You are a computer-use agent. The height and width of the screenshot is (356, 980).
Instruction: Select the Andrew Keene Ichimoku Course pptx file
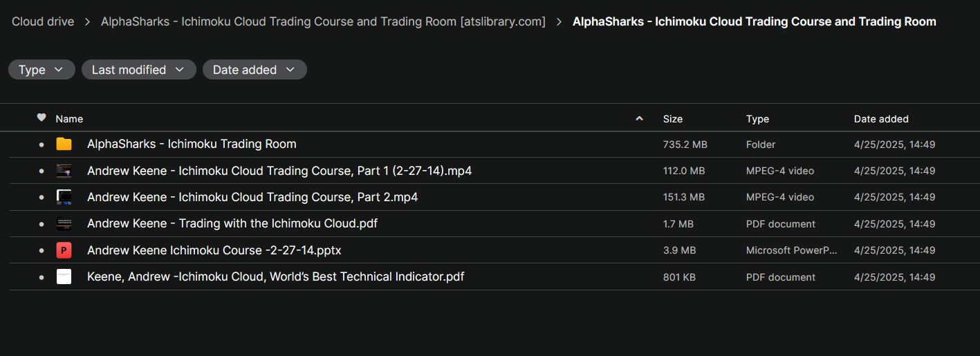pyautogui.click(x=214, y=250)
